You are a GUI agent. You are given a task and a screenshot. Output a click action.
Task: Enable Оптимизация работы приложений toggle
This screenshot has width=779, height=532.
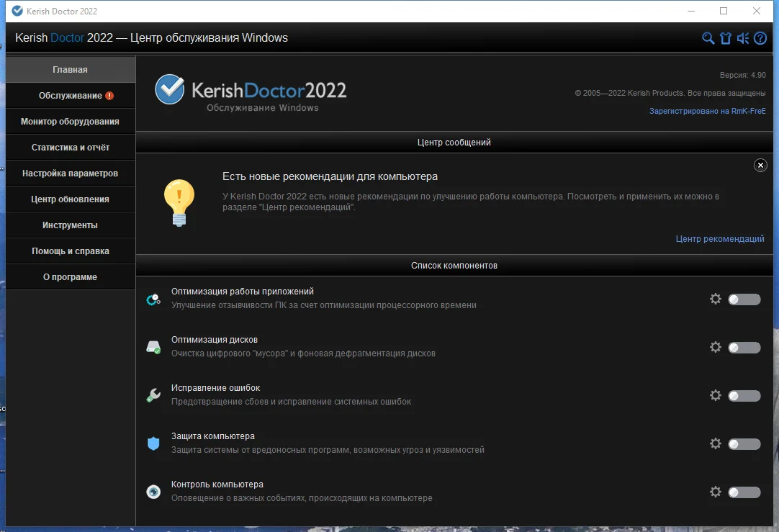(744, 299)
